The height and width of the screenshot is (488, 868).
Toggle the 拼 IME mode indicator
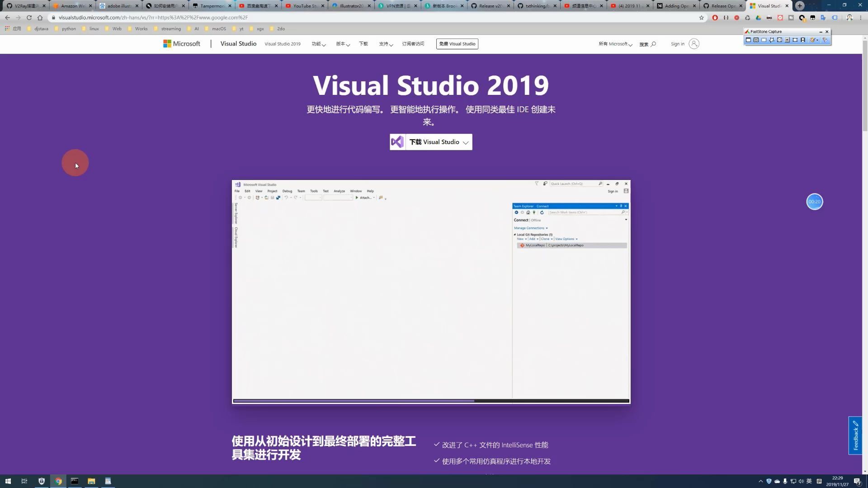pos(819,481)
